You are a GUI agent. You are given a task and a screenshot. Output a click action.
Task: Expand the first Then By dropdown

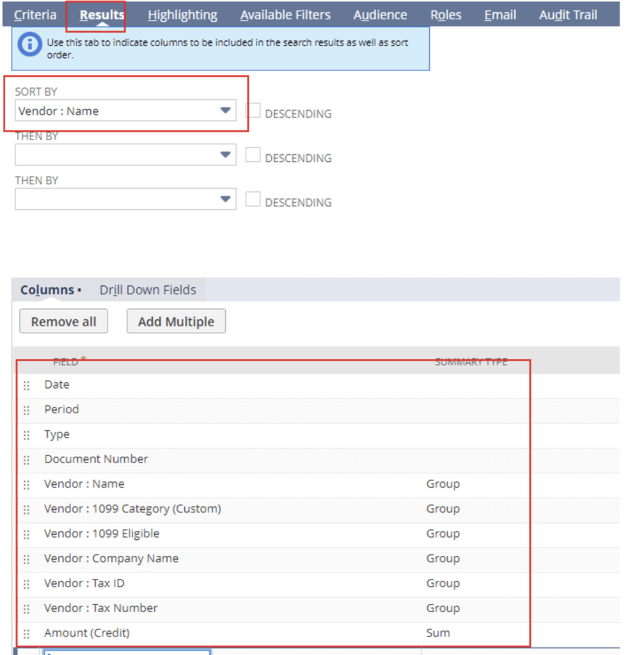pos(224,155)
